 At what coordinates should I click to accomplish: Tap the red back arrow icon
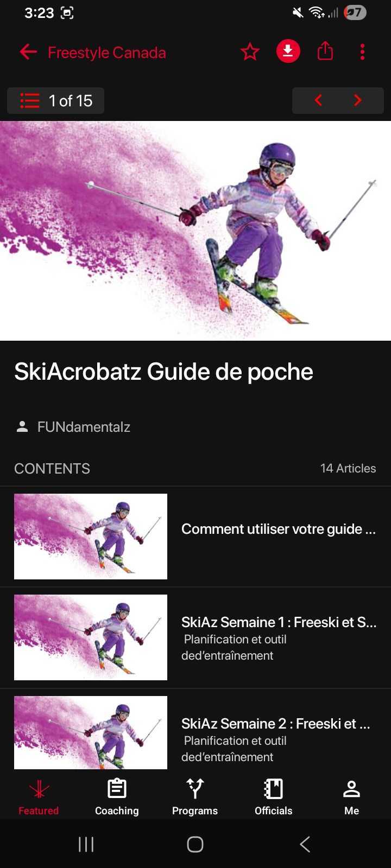tap(28, 52)
